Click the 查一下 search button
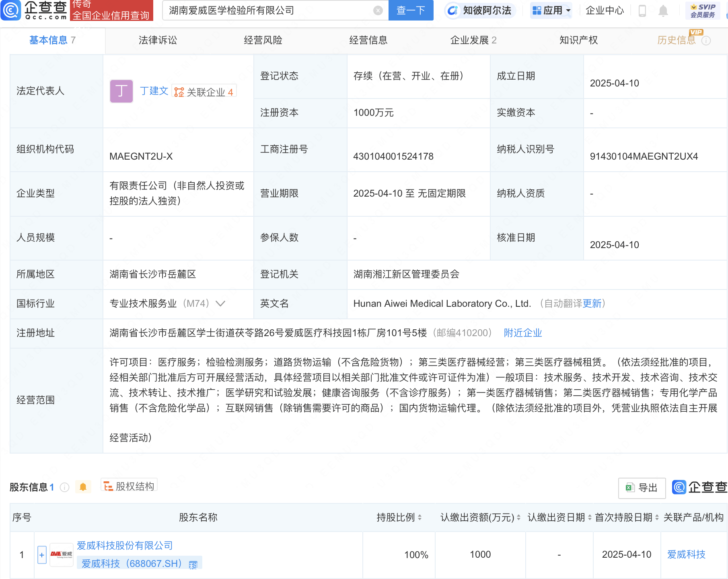This screenshot has width=728, height=579. (411, 10)
